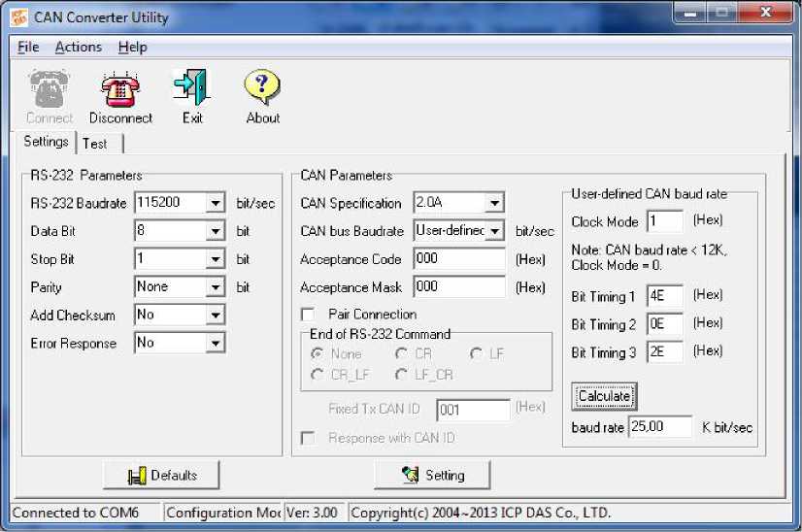
Task: Open the Actions menu
Action: pyautogui.click(x=78, y=47)
